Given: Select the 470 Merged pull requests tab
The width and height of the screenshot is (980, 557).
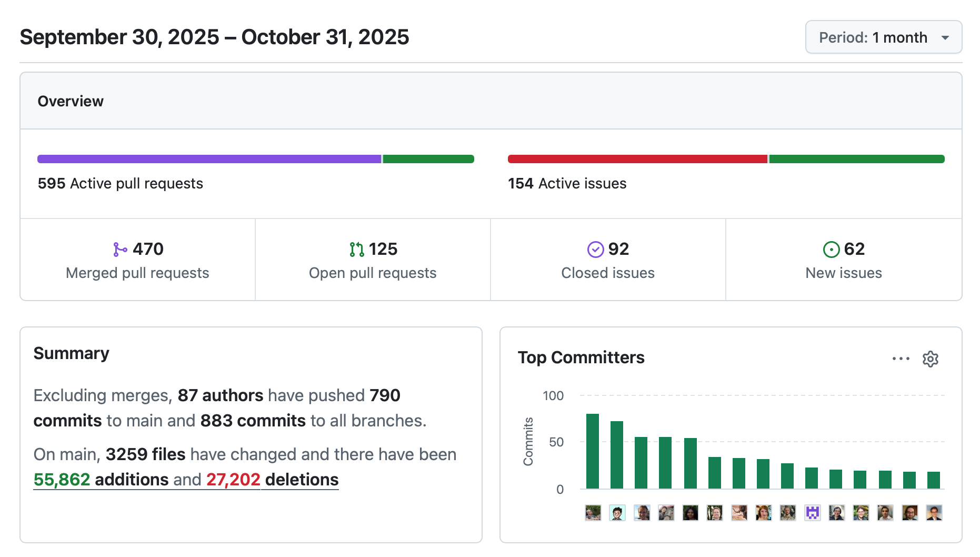Looking at the screenshot, I should click(137, 260).
